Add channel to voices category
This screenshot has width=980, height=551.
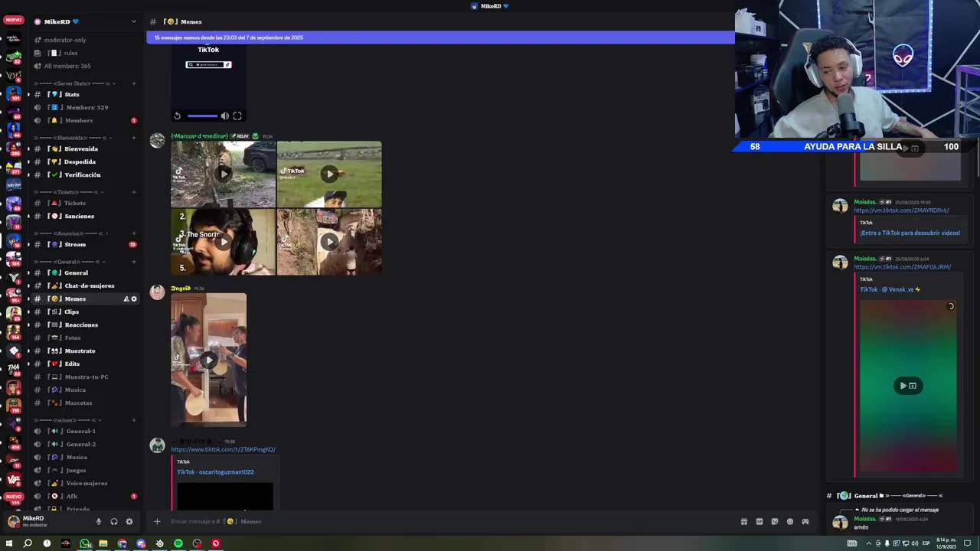pos(134,420)
